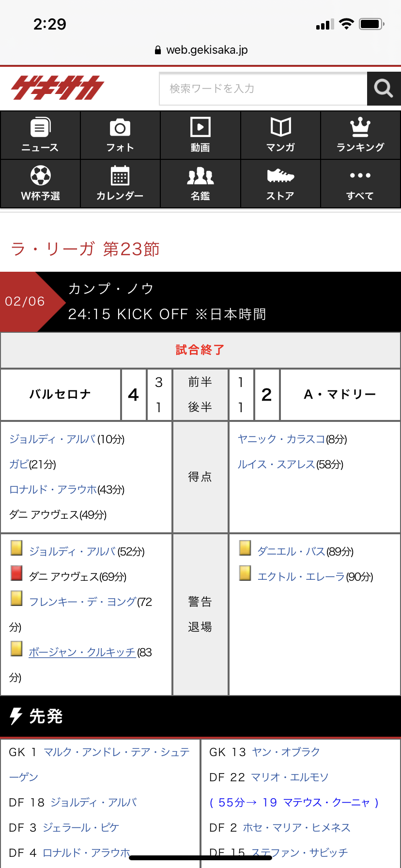Image resolution: width=401 pixels, height=868 pixels.
Task: Tap the web.gekisaka.jp address bar
Action: (200, 50)
